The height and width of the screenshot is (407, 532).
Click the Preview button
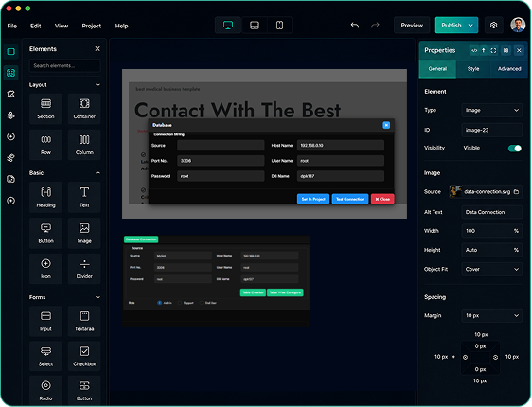point(412,26)
